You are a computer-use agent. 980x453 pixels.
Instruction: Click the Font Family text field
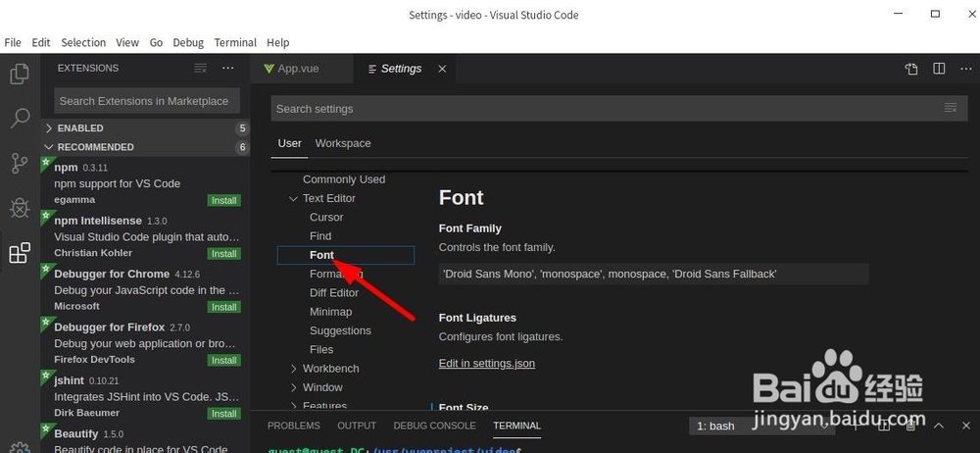tap(653, 274)
